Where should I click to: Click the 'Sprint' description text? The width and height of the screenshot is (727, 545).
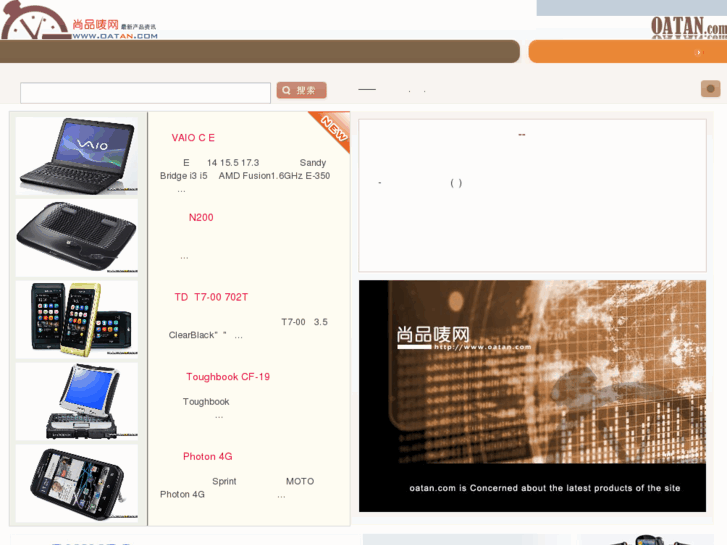pyautogui.click(x=224, y=481)
